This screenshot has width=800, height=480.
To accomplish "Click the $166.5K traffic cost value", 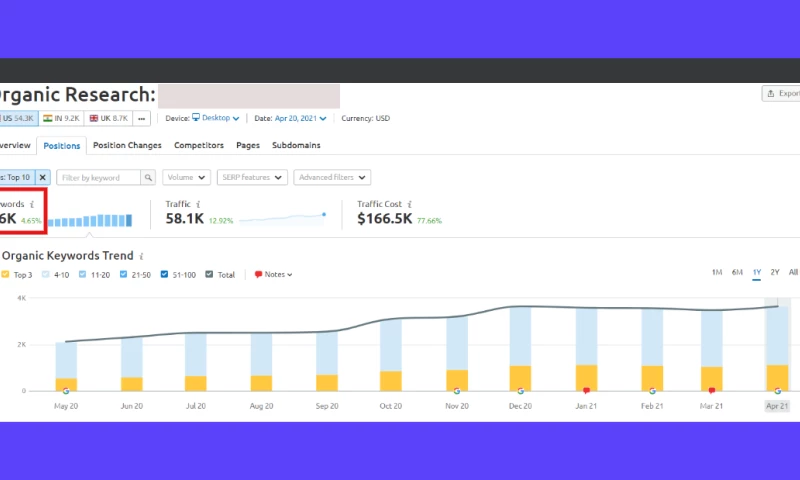I will [x=385, y=219].
